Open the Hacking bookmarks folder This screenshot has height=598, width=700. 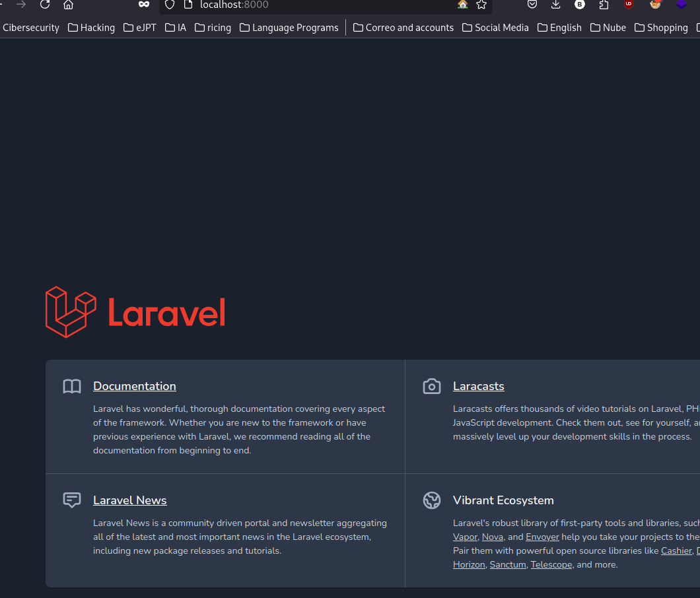[x=92, y=28]
